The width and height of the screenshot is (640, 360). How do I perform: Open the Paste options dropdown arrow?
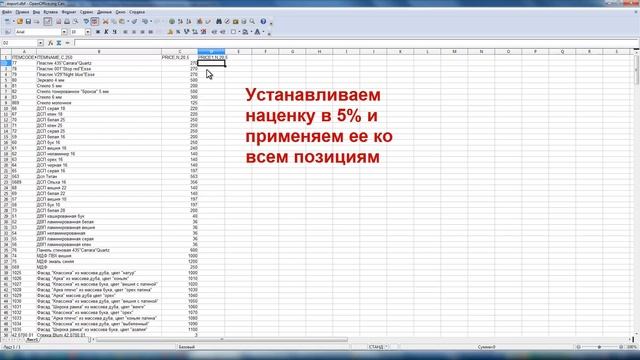click(128, 21)
